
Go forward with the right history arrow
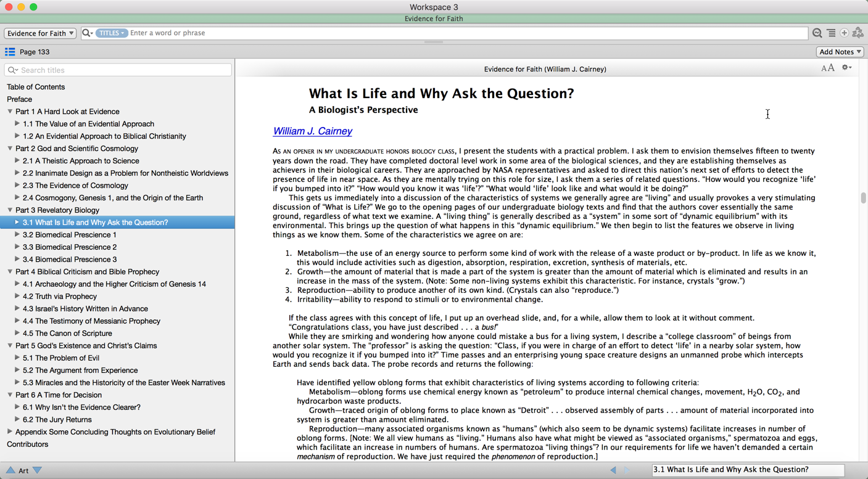(x=627, y=470)
